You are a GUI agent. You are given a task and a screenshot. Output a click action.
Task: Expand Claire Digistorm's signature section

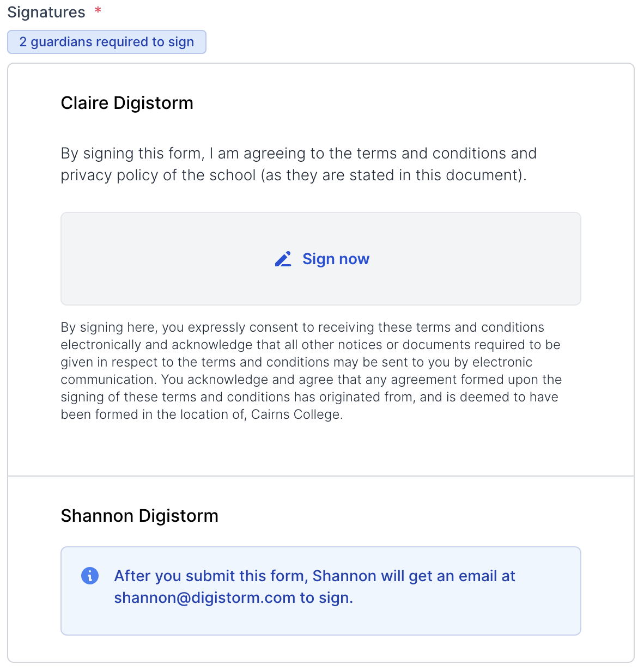coord(127,103)
